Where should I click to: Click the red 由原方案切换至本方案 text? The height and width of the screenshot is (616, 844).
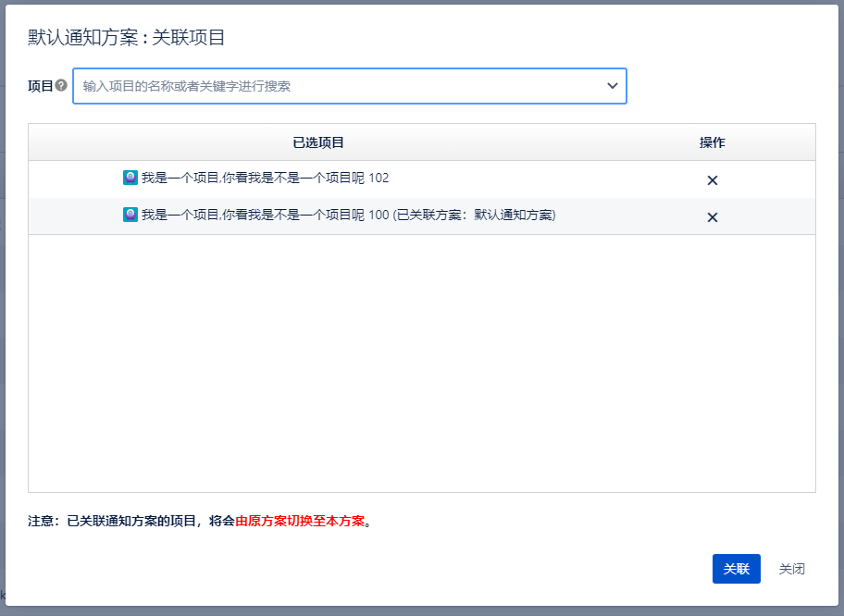[x=300, y=521]
